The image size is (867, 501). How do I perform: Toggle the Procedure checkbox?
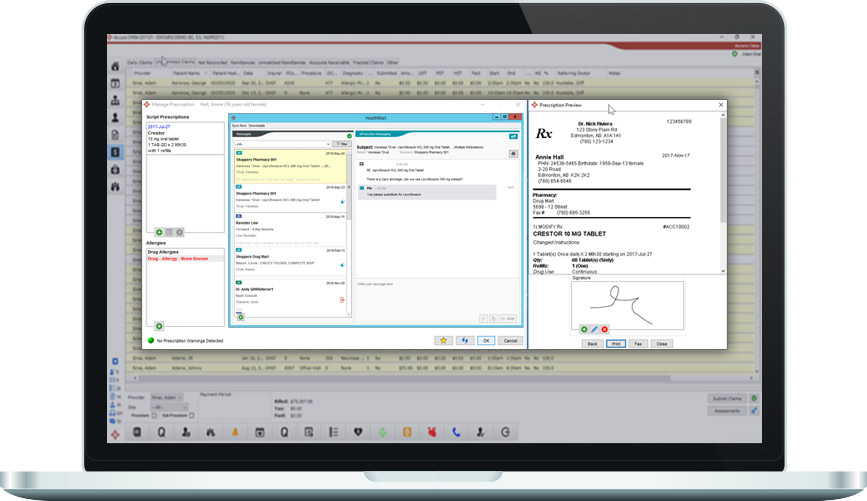[154, 415]
